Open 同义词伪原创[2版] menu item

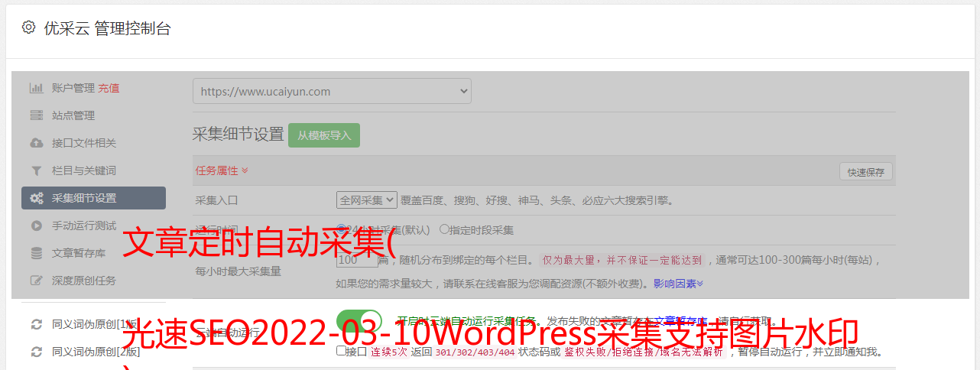point(96,352)
